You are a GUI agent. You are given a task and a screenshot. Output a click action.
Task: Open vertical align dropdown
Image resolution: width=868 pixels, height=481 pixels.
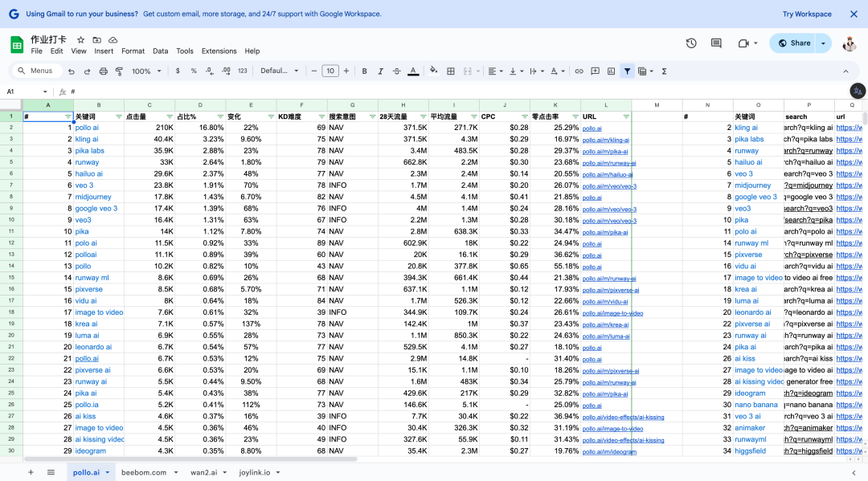click(516, 71)
